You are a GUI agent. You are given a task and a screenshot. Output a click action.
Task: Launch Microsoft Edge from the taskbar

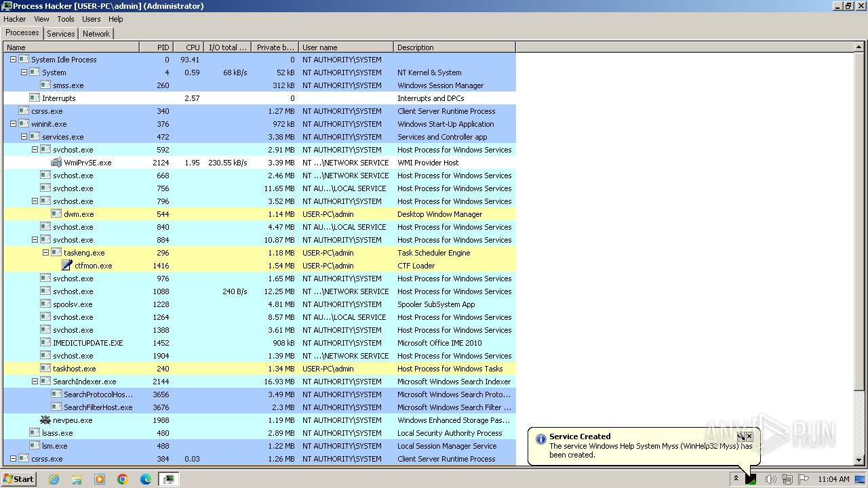click(146, 479)
